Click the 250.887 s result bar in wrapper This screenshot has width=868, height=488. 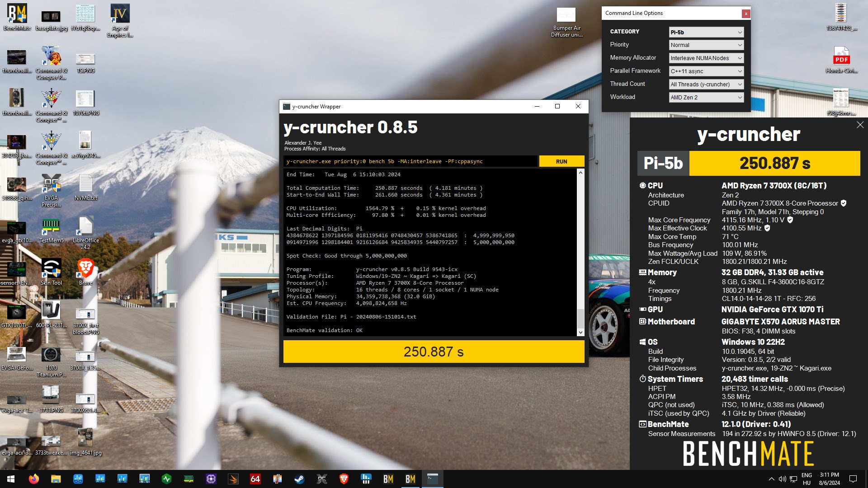[x=434, y=352]
